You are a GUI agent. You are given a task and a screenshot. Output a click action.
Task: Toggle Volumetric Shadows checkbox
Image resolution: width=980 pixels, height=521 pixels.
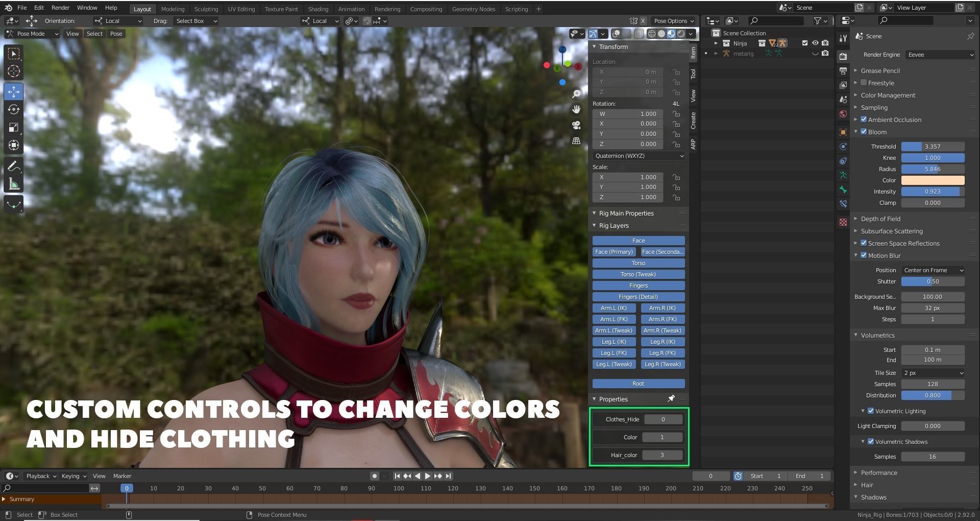[871, 441]
